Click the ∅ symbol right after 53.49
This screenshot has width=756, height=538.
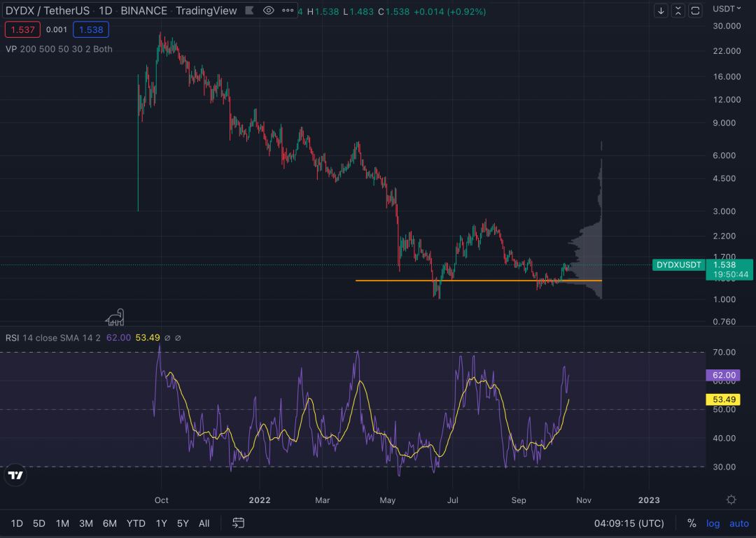pyautogui.click(x=167, y=338)
